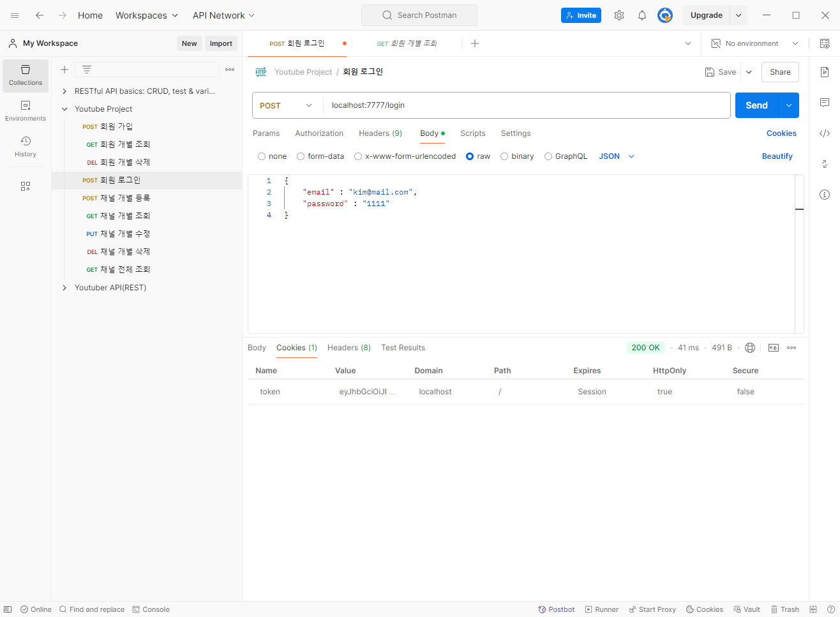Image resolution: width=840 pixels, height=617 pixels.
Task: Open the Upgrade dropdown arrow
Action: (x=739, y=15)
